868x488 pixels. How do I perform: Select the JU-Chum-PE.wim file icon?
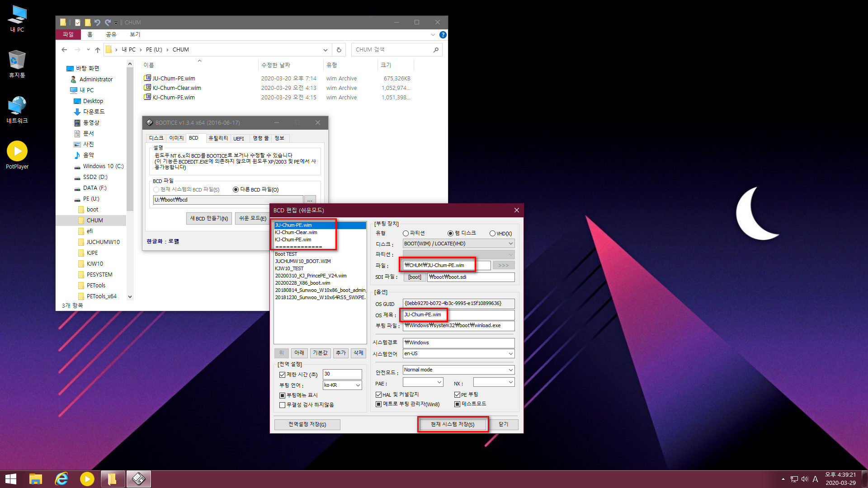[x=147, y=78]
